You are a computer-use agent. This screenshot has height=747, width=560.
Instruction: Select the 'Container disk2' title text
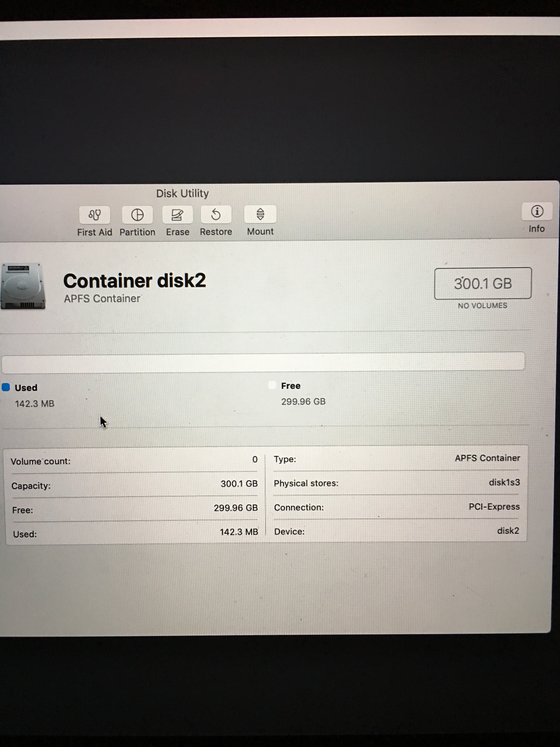(134, 281)
